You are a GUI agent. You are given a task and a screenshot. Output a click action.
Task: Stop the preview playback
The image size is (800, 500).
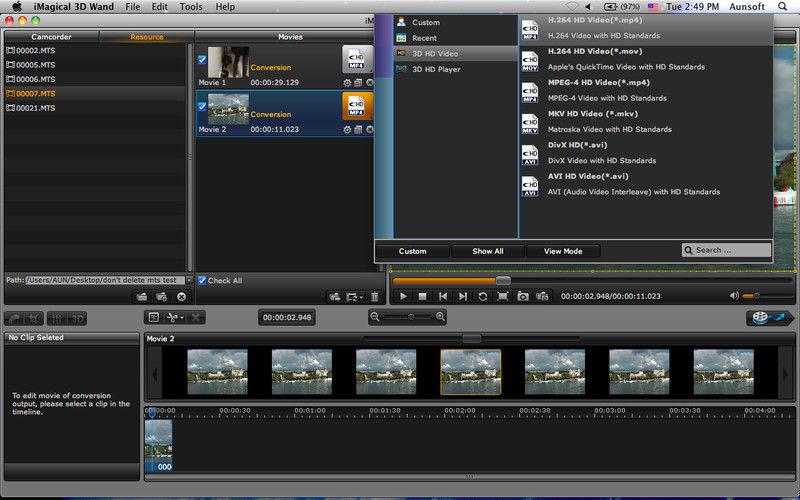pos(422,296)
